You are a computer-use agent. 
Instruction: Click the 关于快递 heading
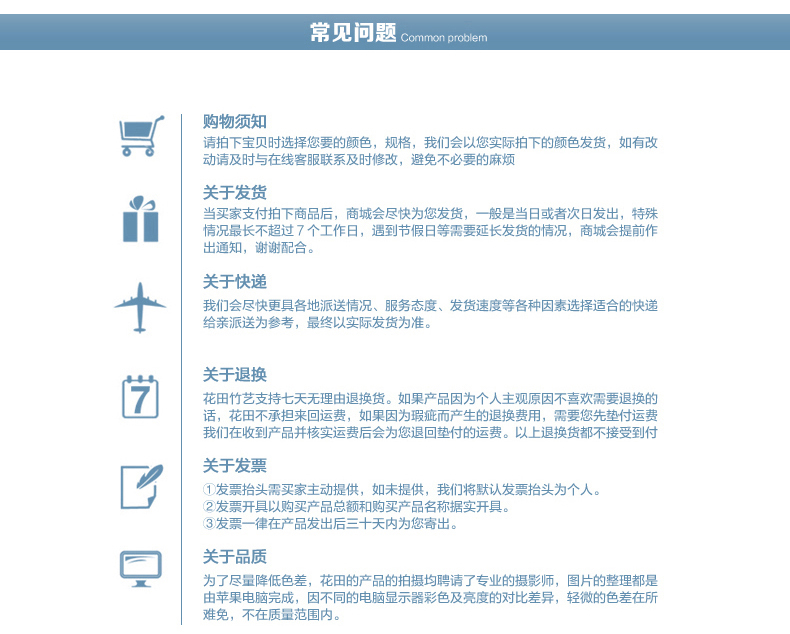235,282
